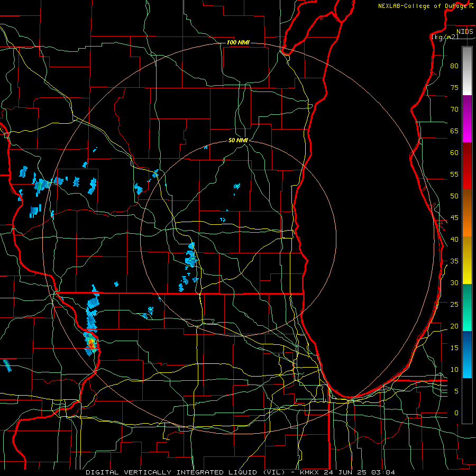
Task: Click the 35 value on the color scale
Action: coord(454,261)
